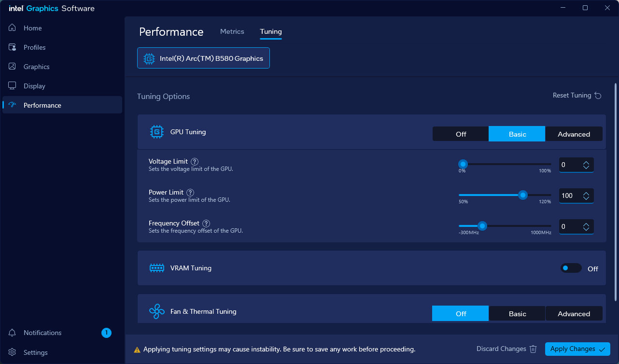
Task: Toggle the VRAM Tuning switch
Action: [571, 268]
